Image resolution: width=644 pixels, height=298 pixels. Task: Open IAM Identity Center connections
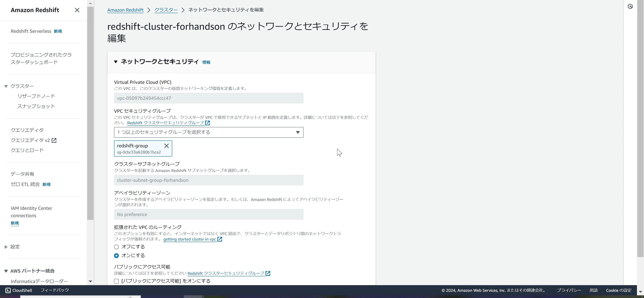[32, 212]
